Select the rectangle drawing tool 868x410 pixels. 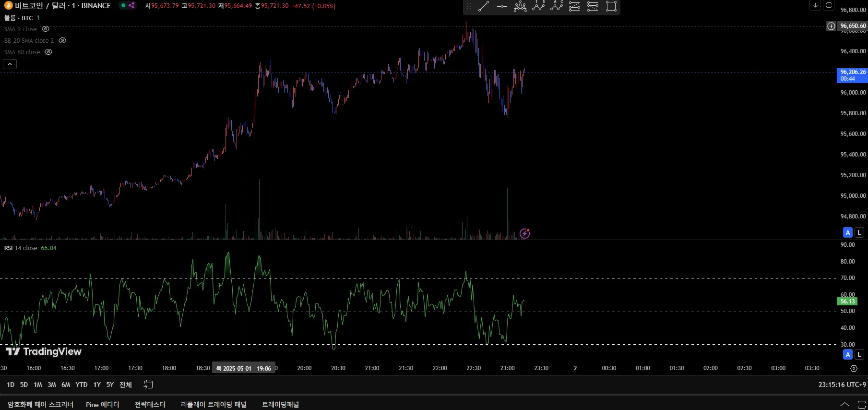(x=611, y=6)
